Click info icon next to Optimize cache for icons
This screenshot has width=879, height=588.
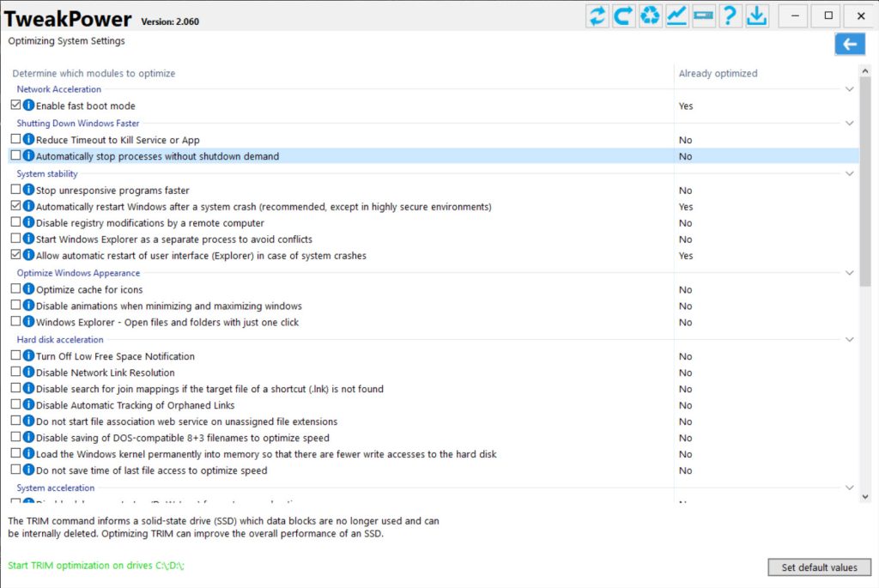pyautogui.click(x=28, y=289)
